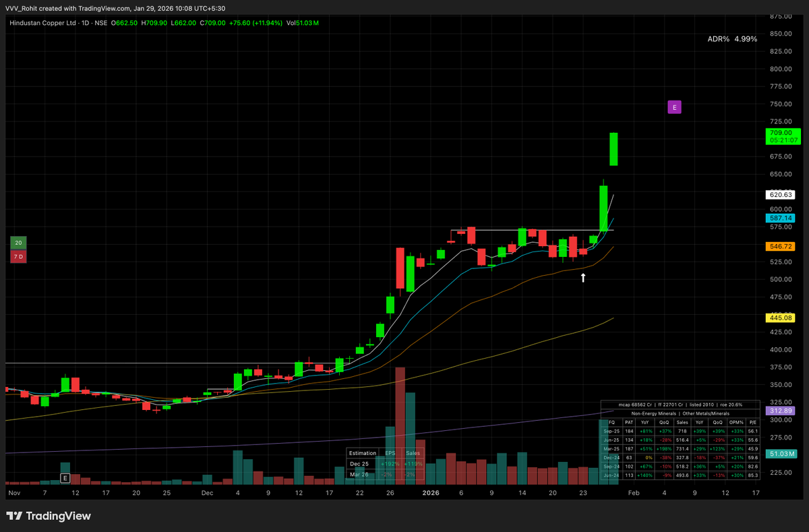The image size is (809, 532).
Task: Click the 731.4 sales cell
Action: point(682,449)
